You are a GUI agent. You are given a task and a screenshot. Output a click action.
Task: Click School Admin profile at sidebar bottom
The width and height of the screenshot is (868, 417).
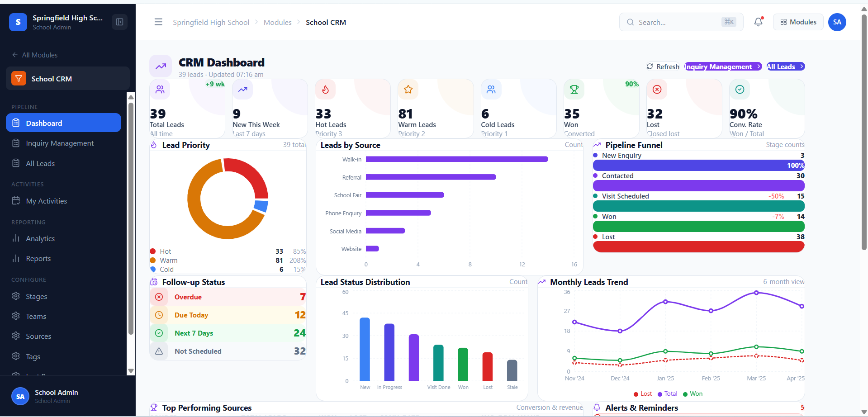pos(68,396)
